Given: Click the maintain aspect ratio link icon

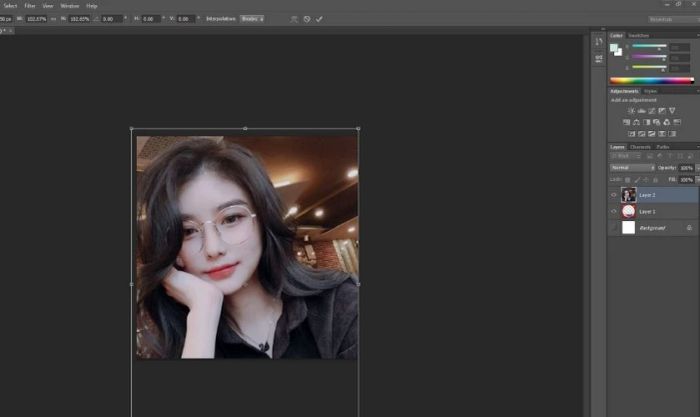Looking at the screenshot, I should [x=54, y=19].
